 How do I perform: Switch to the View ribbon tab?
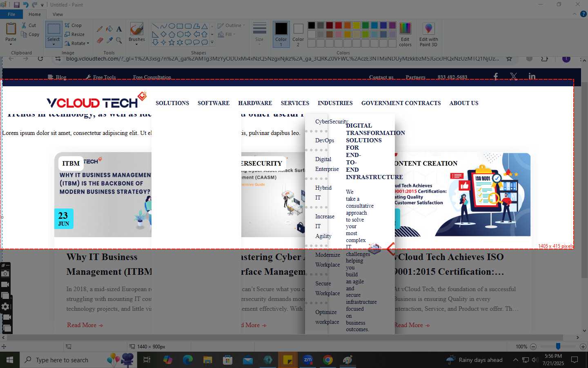pos(58,14)
